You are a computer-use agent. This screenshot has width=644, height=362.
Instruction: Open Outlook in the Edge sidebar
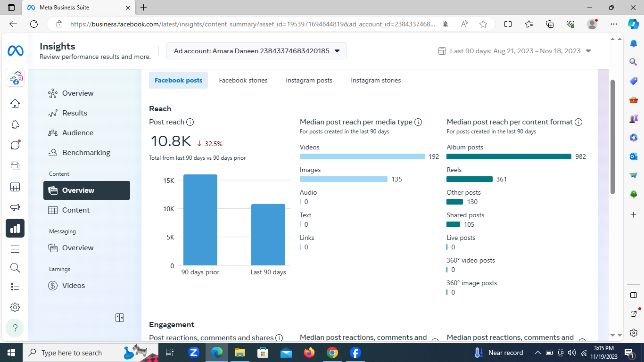pyautogui.click(x=633, y=156)
